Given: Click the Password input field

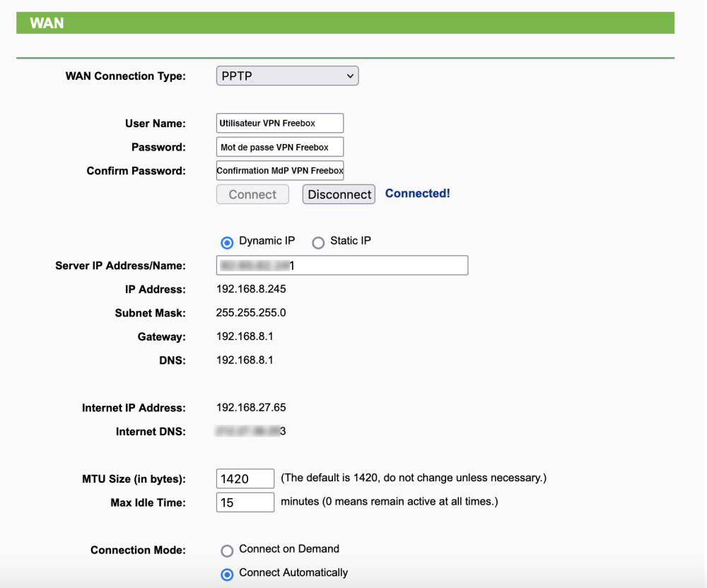Looking at the screenshot, I should pos(280,147).
